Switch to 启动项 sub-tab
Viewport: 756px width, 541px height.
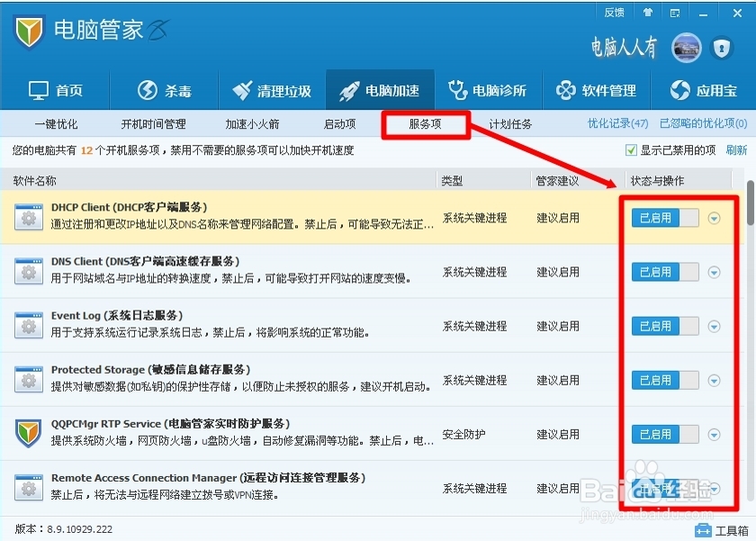pyautogui.click(x=339, y=124)
